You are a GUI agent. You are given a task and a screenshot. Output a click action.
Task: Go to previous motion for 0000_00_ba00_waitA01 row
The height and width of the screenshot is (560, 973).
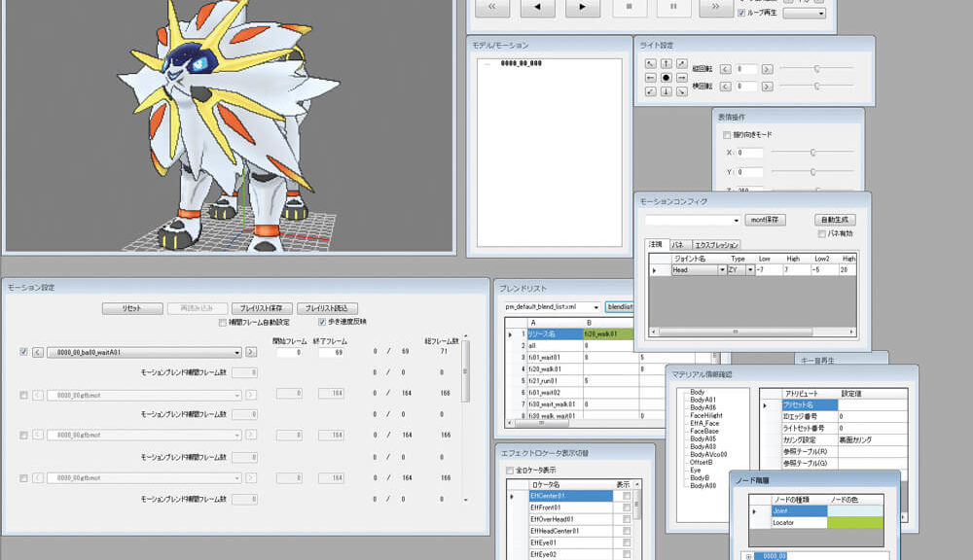(38, 352)
